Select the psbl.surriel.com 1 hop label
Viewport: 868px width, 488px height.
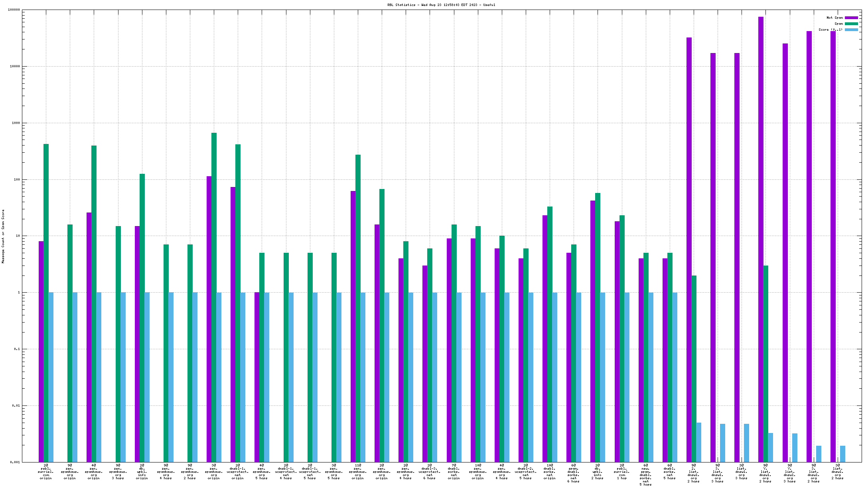click(621, 472)
